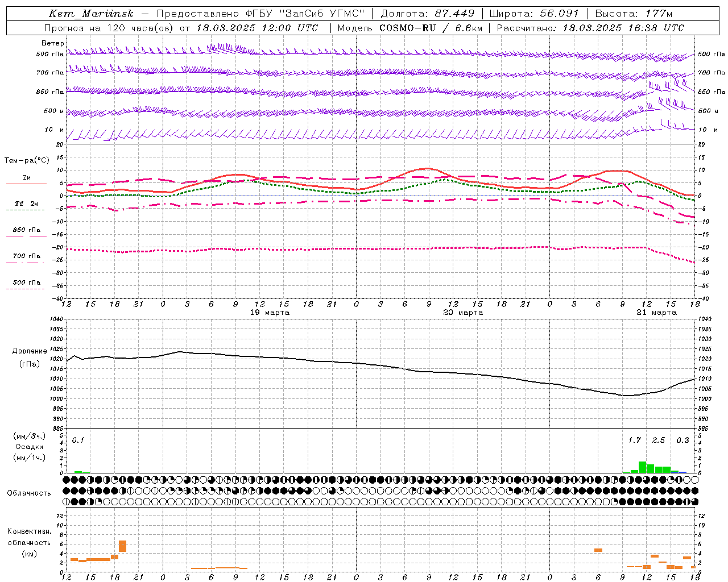This screenshot has height=582, width=728.
Task: Click the Рассчитано: 18.03.2025 16:38 UTC text
Action: (x=590, y=28)
